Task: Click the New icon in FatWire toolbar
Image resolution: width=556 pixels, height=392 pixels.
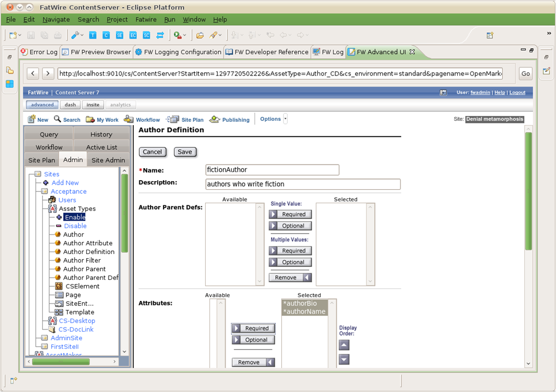Action: click(x=32, y=119)
